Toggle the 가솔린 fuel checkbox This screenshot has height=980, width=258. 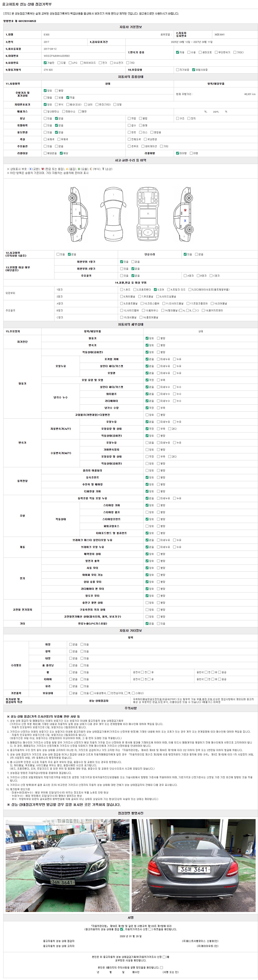pos(45,63)
